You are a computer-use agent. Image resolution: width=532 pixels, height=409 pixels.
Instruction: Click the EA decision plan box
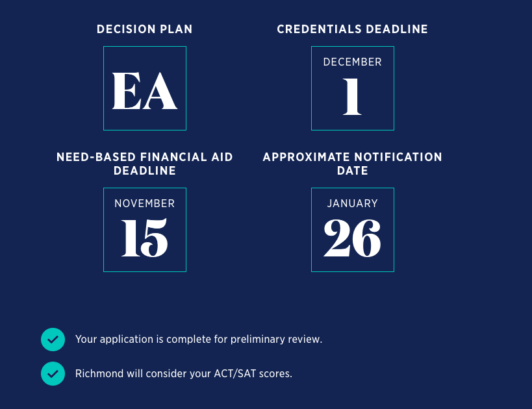coord(145,88)
